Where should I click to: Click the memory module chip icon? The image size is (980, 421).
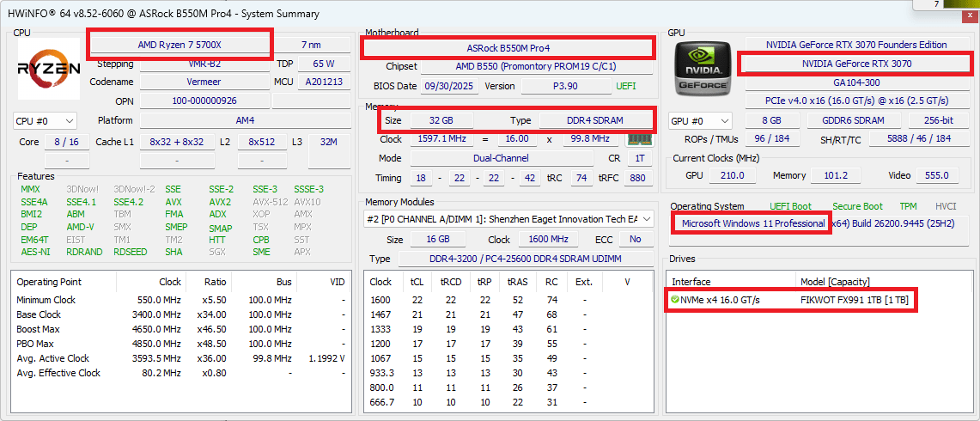[x=637, y=139]
